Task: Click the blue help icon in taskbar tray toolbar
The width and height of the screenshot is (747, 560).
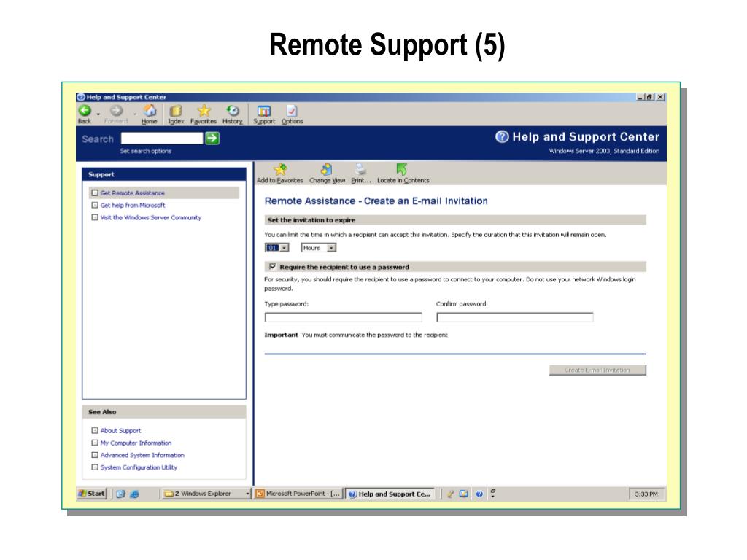Action: (x=479, y=494)
